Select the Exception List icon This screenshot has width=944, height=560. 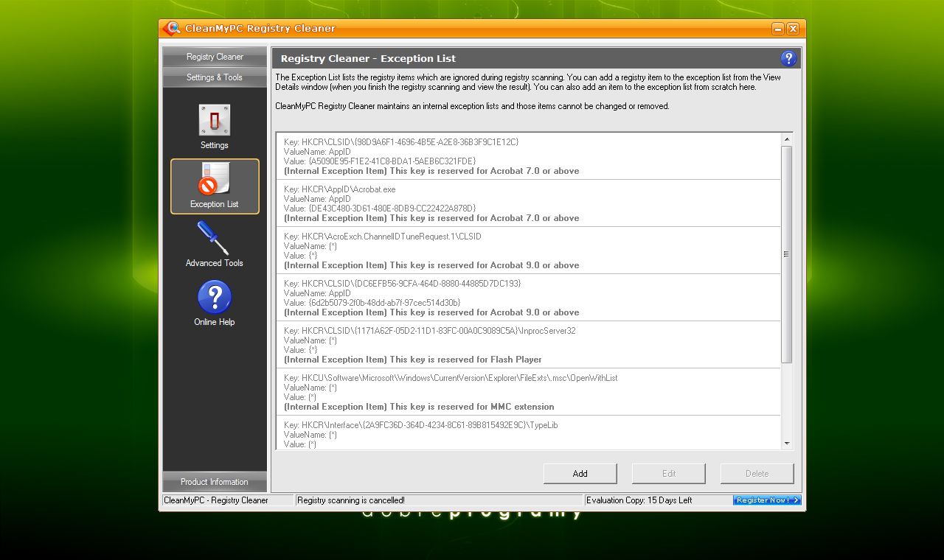215,179
